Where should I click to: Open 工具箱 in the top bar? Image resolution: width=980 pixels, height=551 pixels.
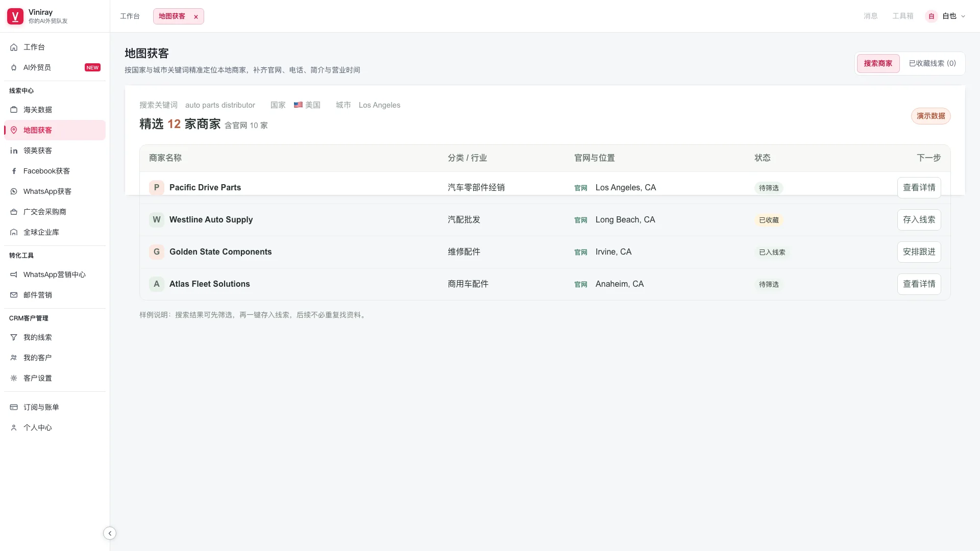coord(902,16)
